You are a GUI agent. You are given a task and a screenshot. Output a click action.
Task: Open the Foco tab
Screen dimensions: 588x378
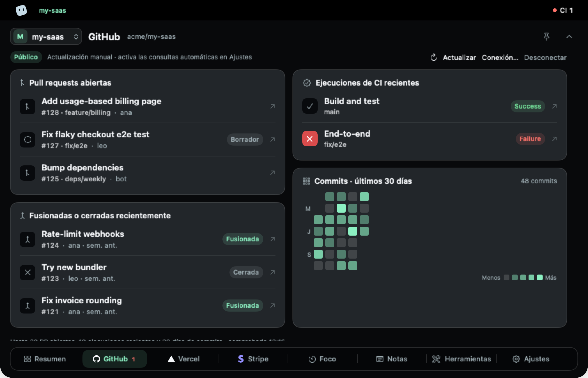[322, 359]
